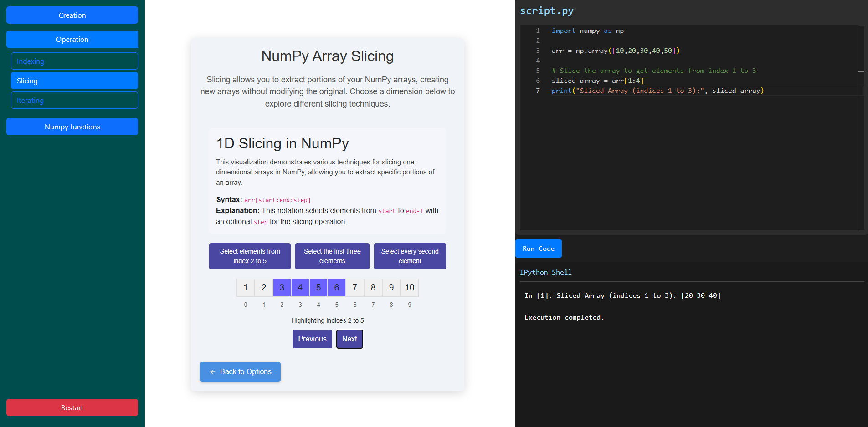Choose 'Select every second element'
Screen dimensions: 868x427
410,256
